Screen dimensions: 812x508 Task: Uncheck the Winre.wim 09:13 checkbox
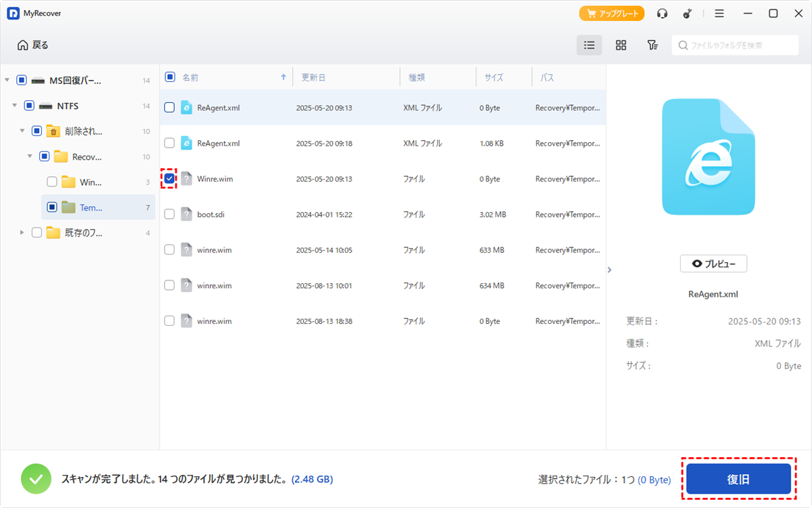coord(170,179)
